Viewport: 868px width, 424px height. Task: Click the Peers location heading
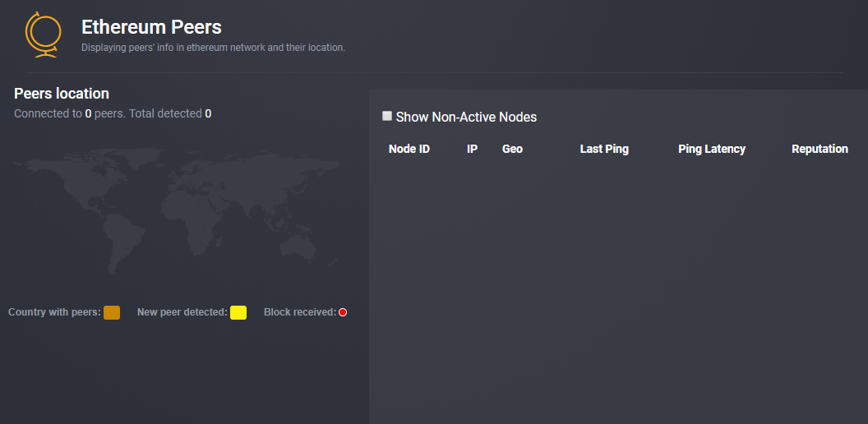(62, 94)
